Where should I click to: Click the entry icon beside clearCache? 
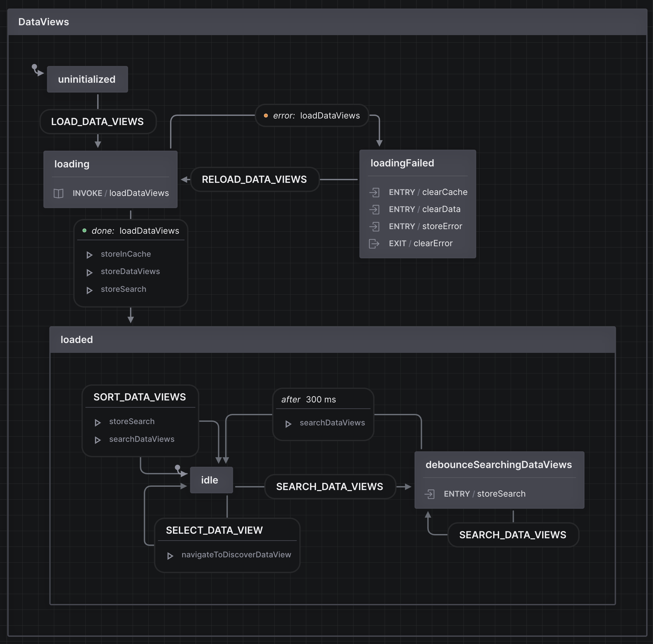point(374,192)
